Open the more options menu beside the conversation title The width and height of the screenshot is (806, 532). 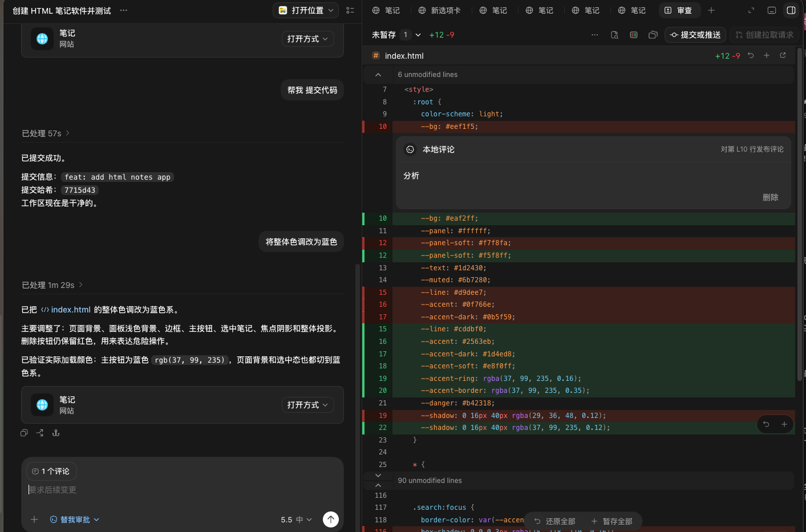coord(124,10)
